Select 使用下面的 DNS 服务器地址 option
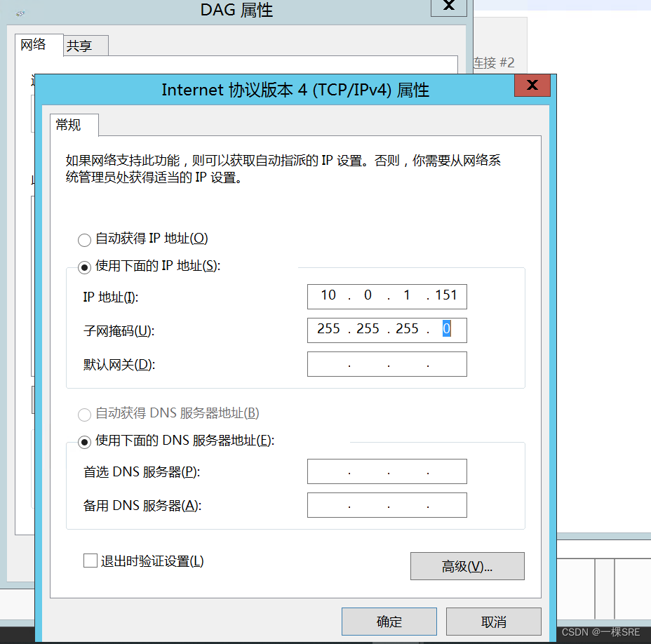Viewport: 651px width, 644px height. [84, 442]
